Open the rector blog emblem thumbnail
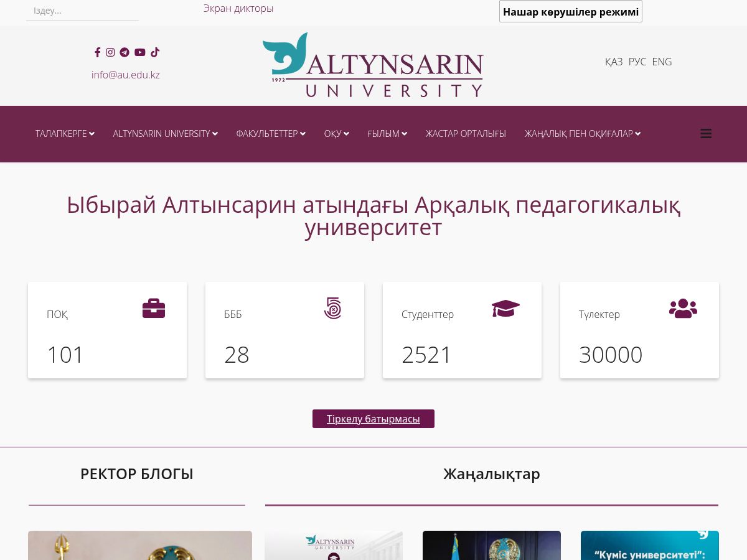 tap(140, 545)
